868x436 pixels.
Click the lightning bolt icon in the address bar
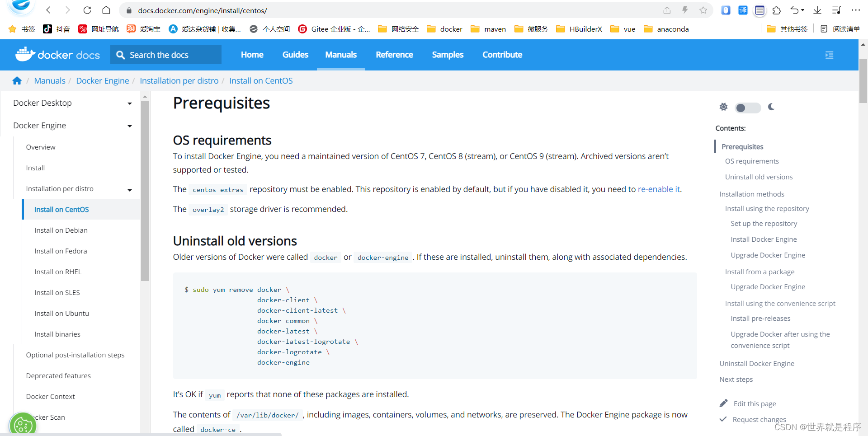click(x=685, y=10)
